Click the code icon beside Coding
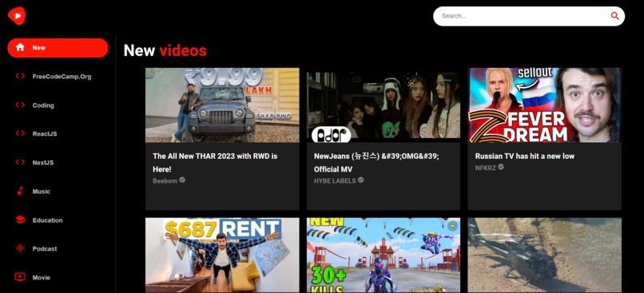Screen dimensions: 644x293 20,105
